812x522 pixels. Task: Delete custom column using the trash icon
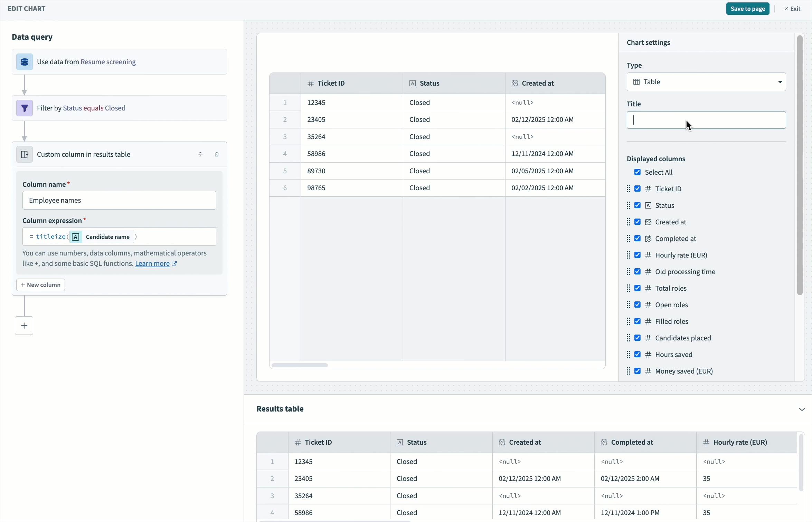[x=217, y=154]
